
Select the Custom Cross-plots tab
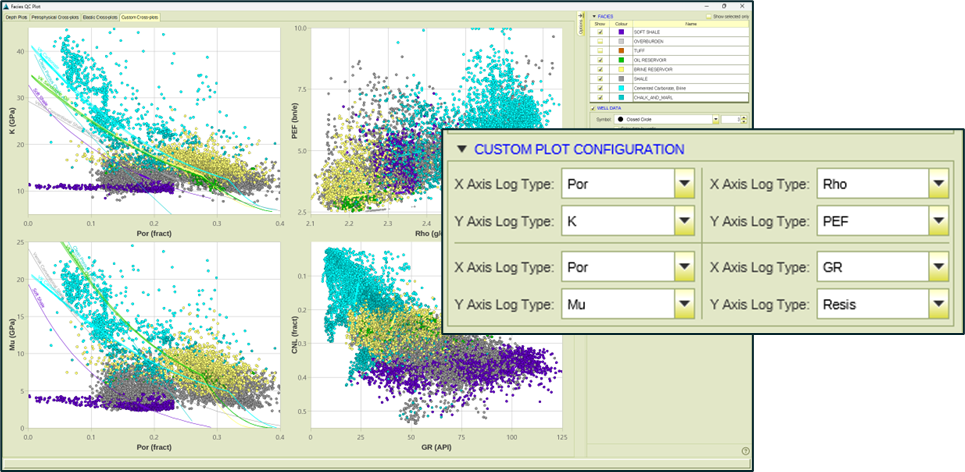click(140, 17)
